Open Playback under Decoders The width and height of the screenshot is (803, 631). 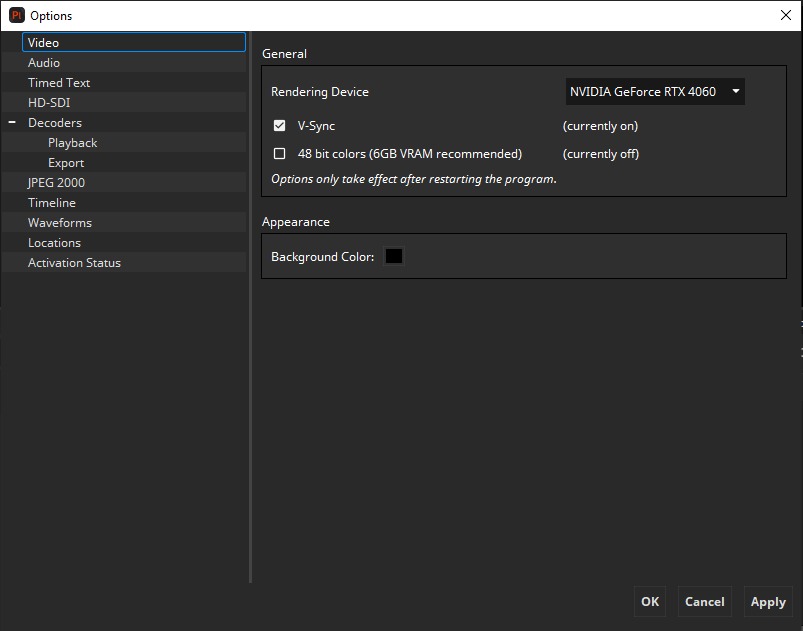[x=72, y=143]
